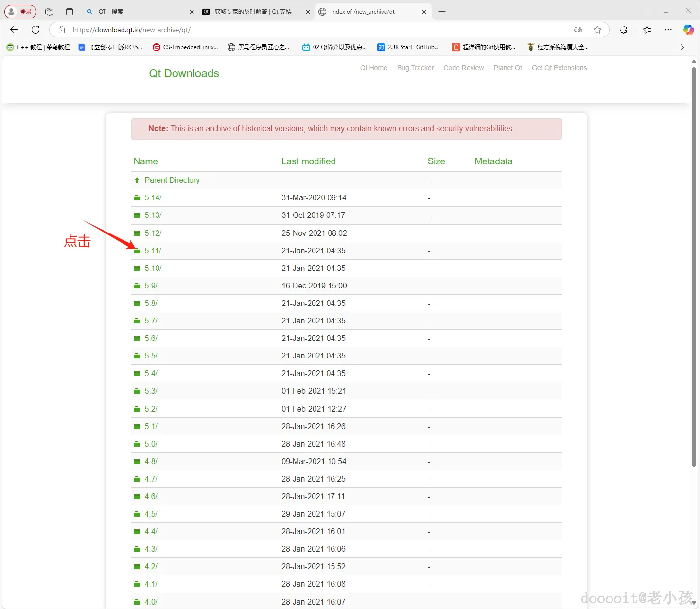This screenshot has width=700, height=609.
Task: Open the CS-EmbeddedLinux bookmark
Action: click(x=185, y=47)
